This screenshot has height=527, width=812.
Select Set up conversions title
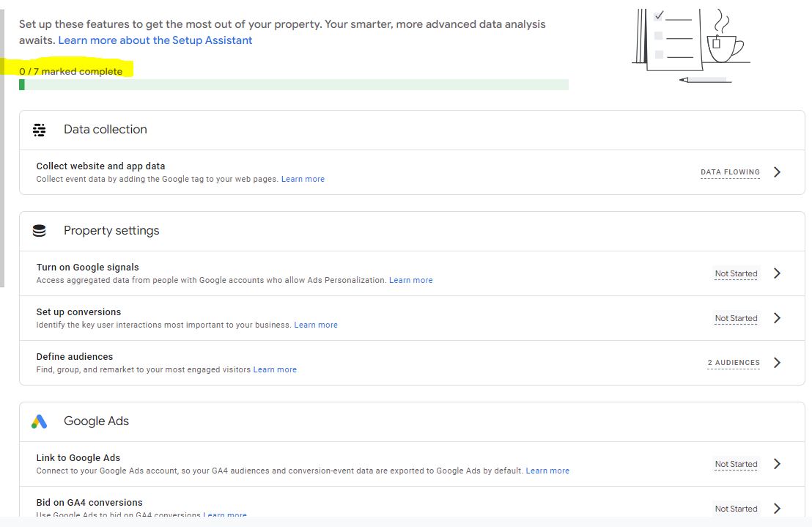(78, 312)
